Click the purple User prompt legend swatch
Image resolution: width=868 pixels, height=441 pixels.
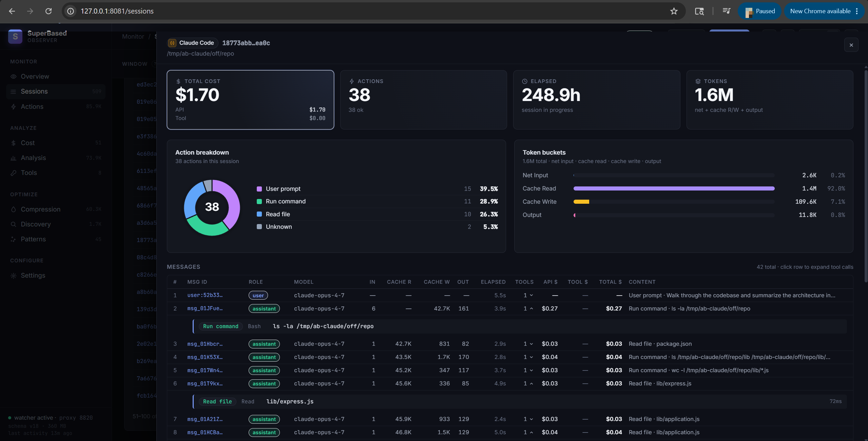(x=259, y=189)
